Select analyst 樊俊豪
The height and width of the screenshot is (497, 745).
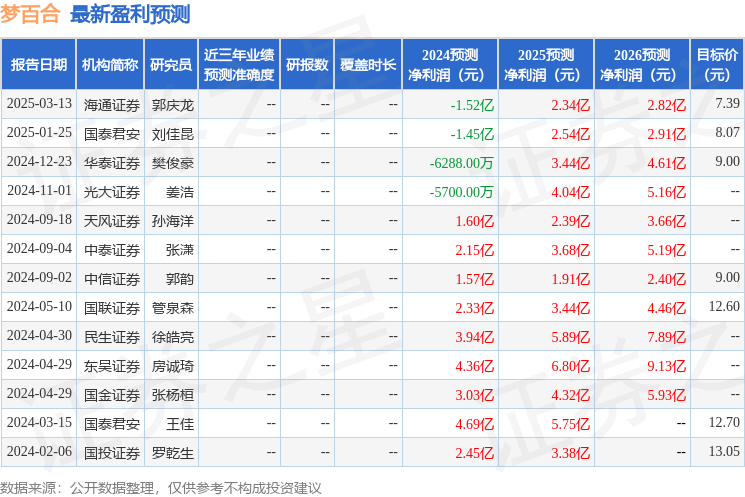coord(173,163)
